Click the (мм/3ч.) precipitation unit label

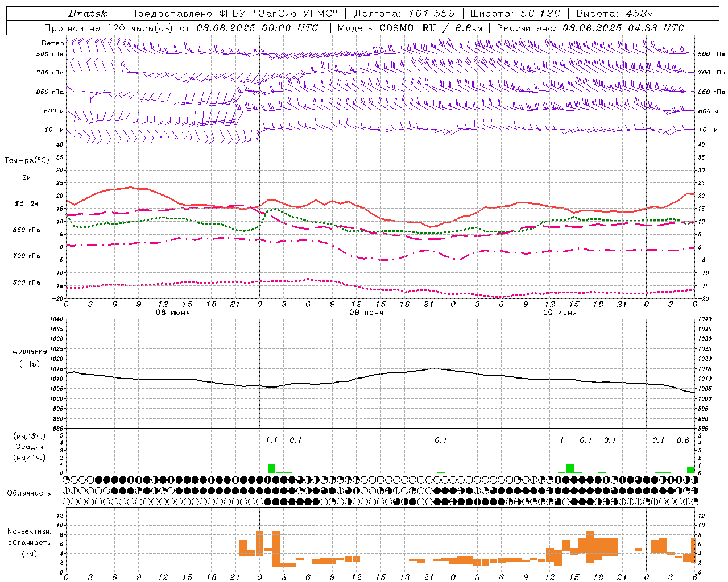[x=29, y=436]
